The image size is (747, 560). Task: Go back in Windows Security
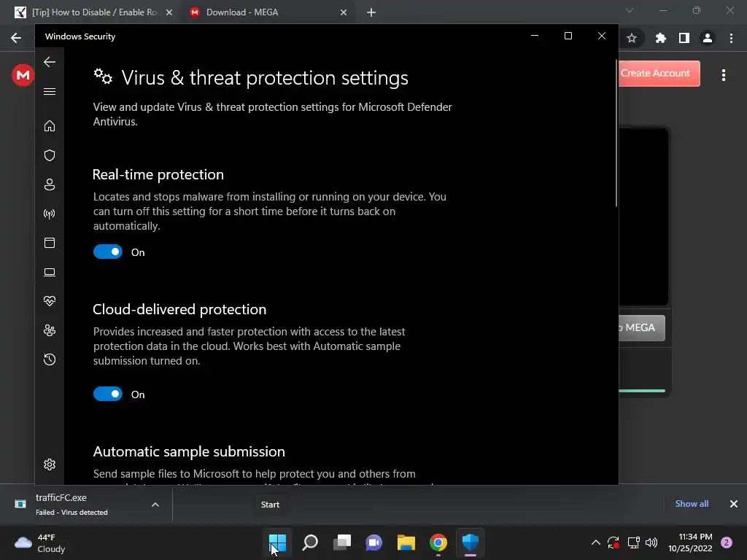[50, 62]
